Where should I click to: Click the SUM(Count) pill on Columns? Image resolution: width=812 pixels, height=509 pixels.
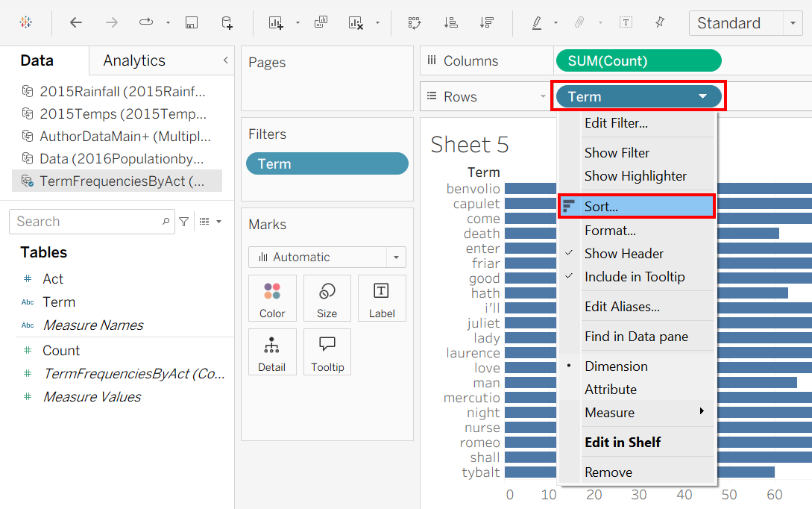point(638,60)
